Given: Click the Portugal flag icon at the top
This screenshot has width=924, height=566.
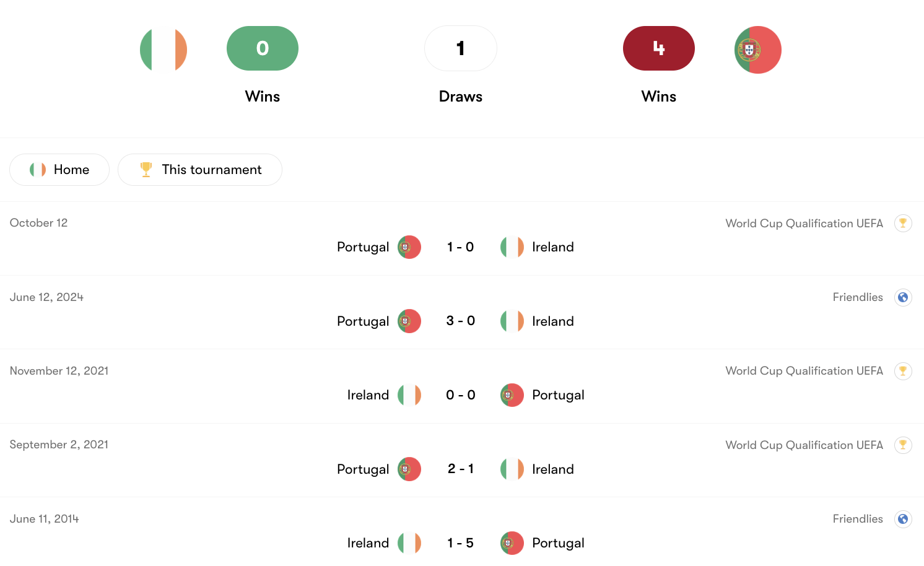Looking at the screenshot, I should (x=757, y=49).
